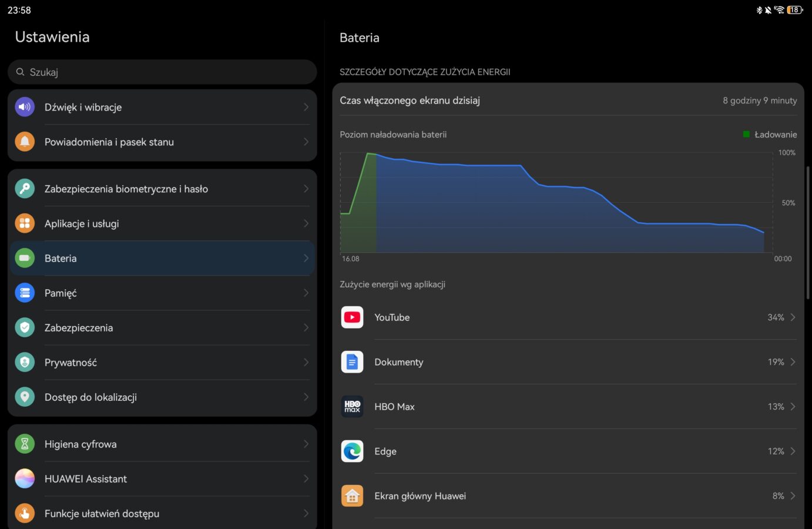This screenshot has width=812, height=529.
Task: Click the Prywatność shield icon
Action: 25,362
